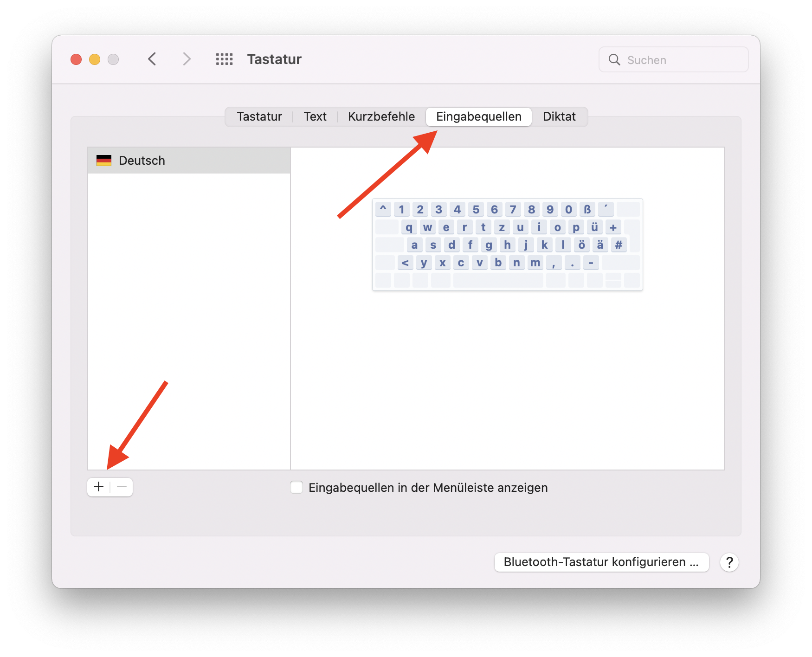This screenshot has width=812, height=657.
Task: Go back with the left chevron
Action: [x=152, y=59]
